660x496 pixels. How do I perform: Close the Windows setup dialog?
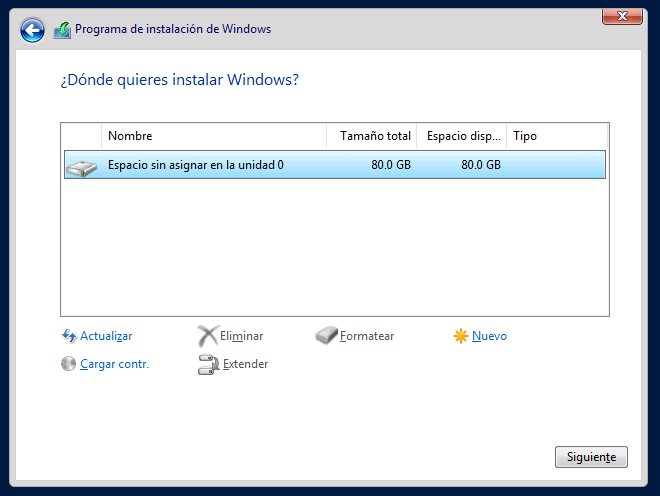point(622,16)
